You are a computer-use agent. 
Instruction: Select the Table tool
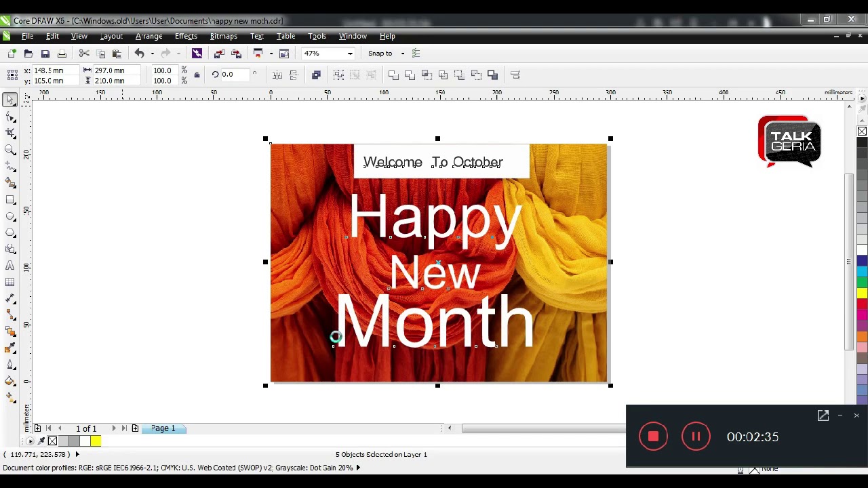pyautogui.click(x=10, y=282)
